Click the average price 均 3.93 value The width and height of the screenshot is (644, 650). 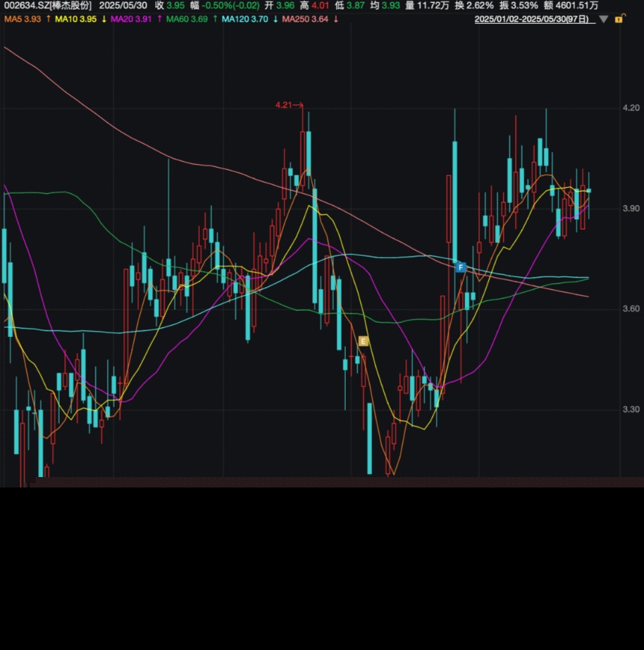click(385, 6)
